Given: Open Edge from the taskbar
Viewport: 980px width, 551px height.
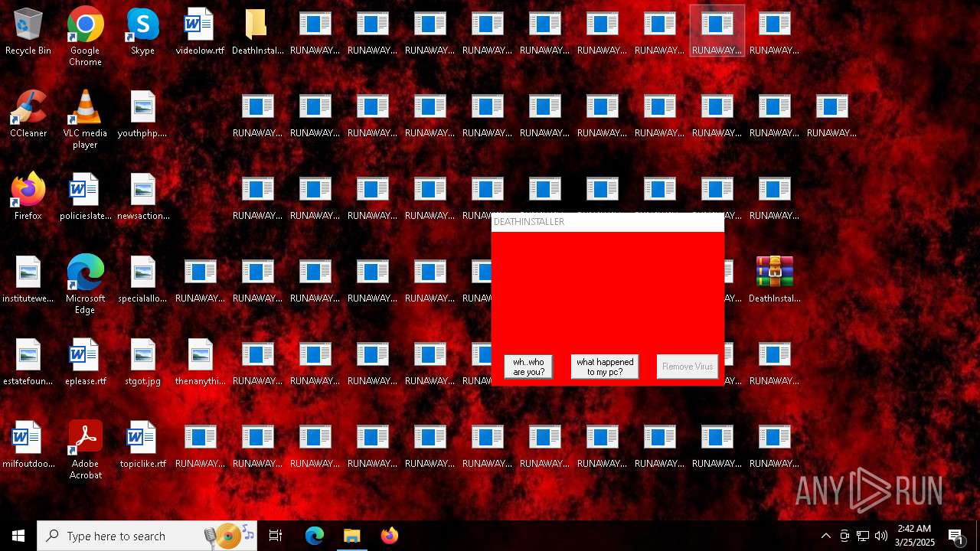Looking at the screenshot, I should tap(315, 536).
